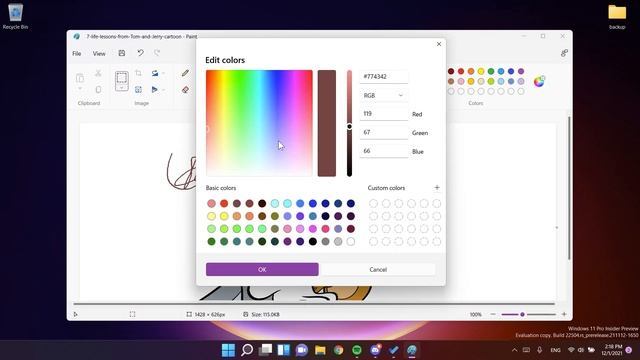Click the brightness value slider handle
The width and height of the screenshot is (640, 360).
point(349,127)
